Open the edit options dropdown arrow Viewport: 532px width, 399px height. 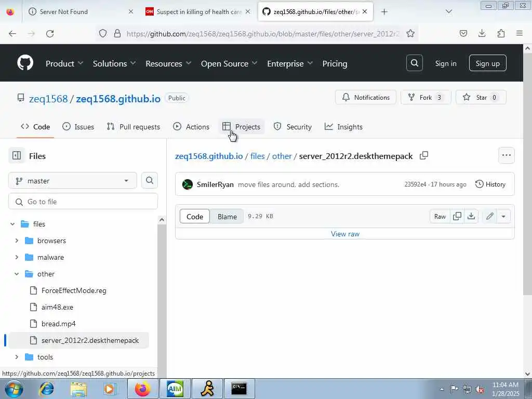tap(503, 216)
